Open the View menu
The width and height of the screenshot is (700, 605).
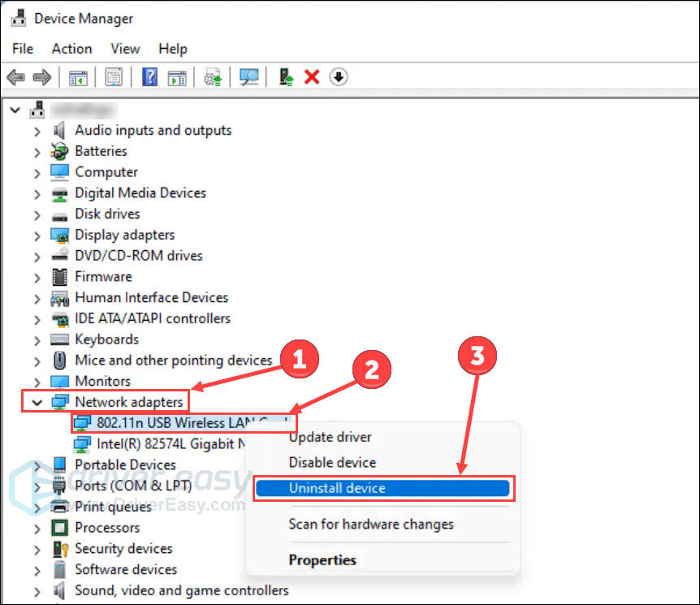pos(125,48)
